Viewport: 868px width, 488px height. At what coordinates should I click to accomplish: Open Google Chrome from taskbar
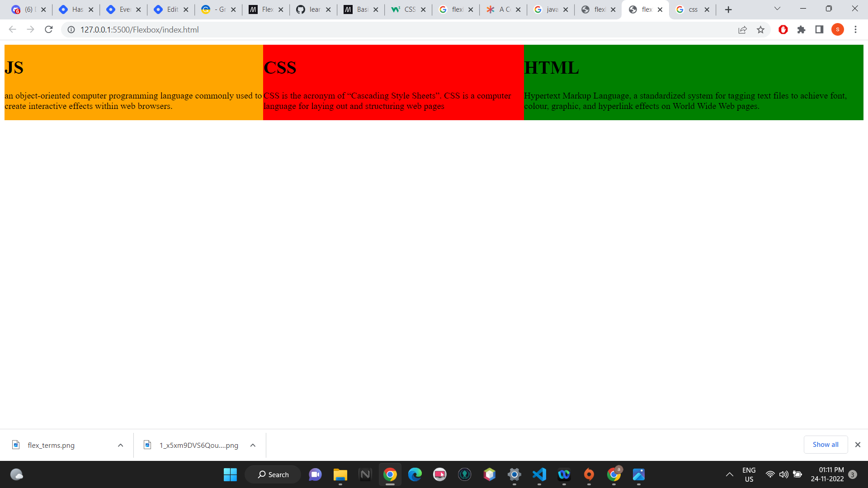click(390, 474)
